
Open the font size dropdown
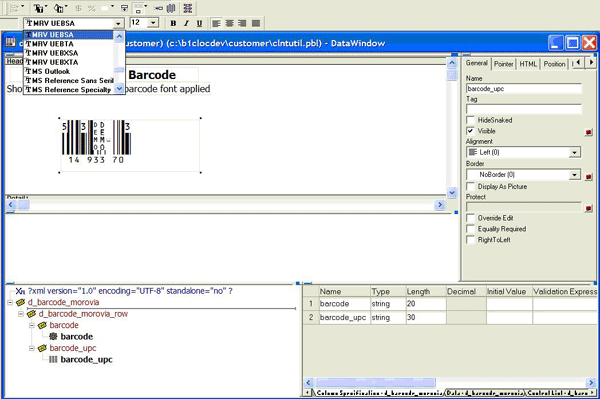153,23
